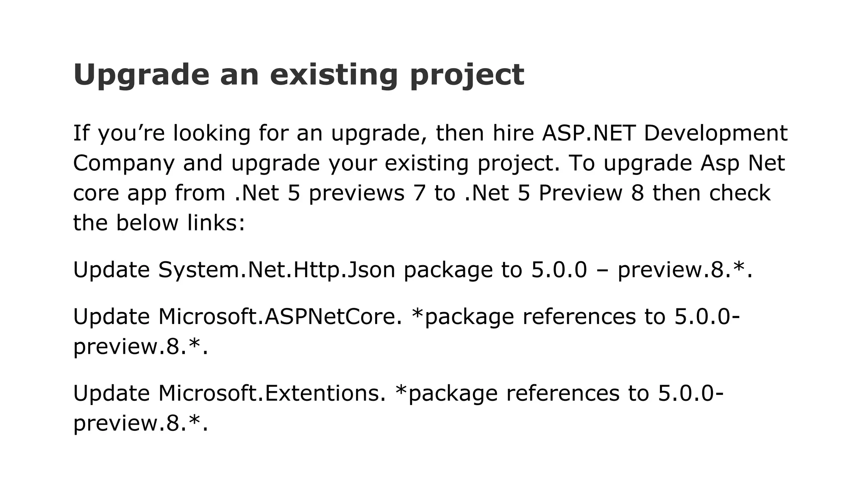Screen dimensions: 868x488
Task: Click 'Update' beginning the System.Net line
Action: click(111, 270)
